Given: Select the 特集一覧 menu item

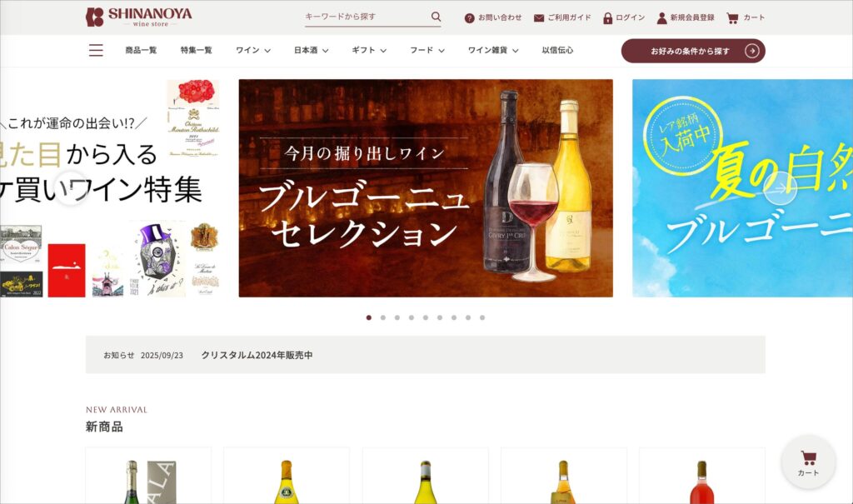Looking at the screenshot, I should [x=197, y=50].
